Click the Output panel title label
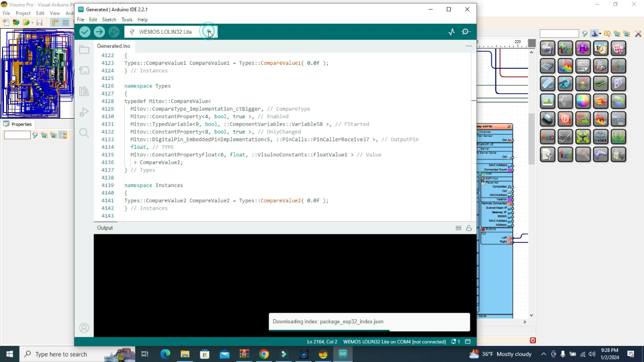The image size is (644, 362). coord(105,228)
